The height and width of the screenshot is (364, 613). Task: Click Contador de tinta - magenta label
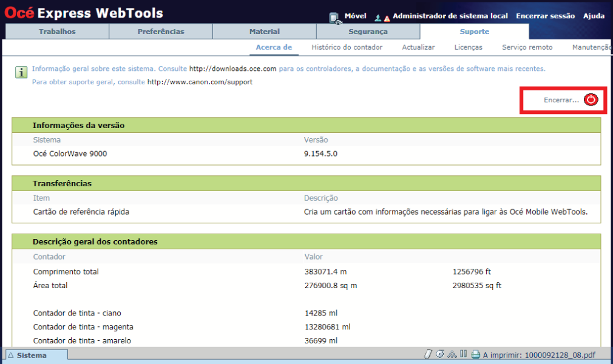83,327
